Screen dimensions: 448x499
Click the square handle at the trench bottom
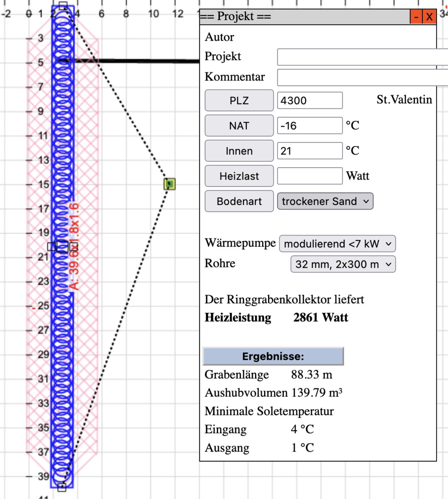click(x=62, y=487)
